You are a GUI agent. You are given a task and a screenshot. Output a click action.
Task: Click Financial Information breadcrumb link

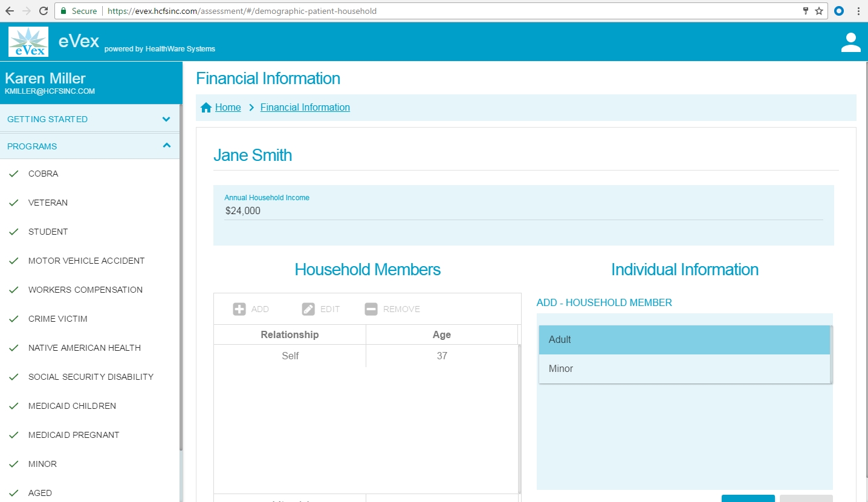pos(305,108)
